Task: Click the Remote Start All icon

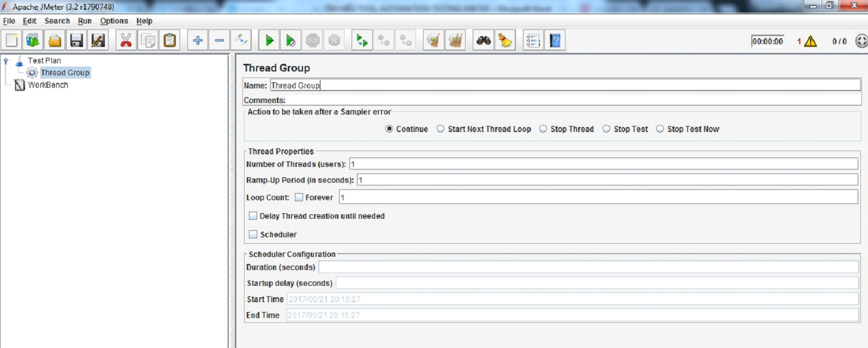Action: tap(362, 40)
